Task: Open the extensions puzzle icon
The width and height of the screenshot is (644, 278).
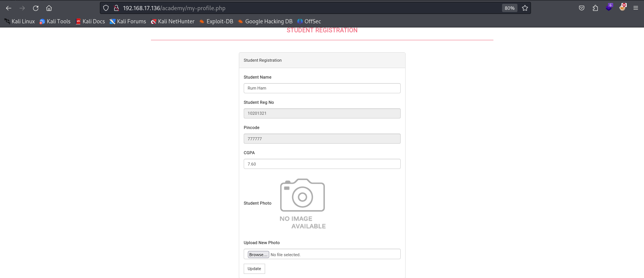Action: pyautogui.click(x=595, y=8)
